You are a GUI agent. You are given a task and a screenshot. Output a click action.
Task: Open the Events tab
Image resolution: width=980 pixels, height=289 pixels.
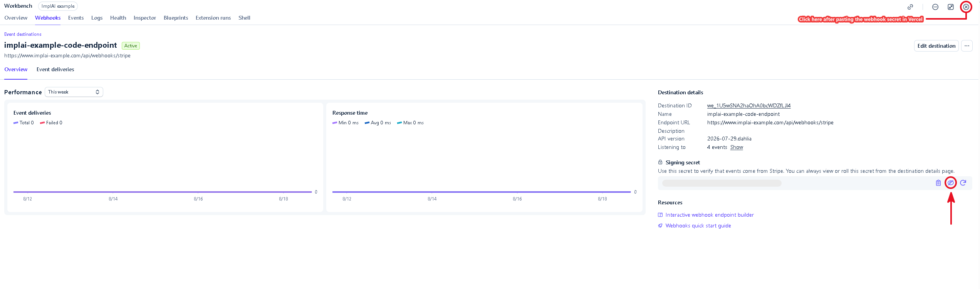[76, 18]
